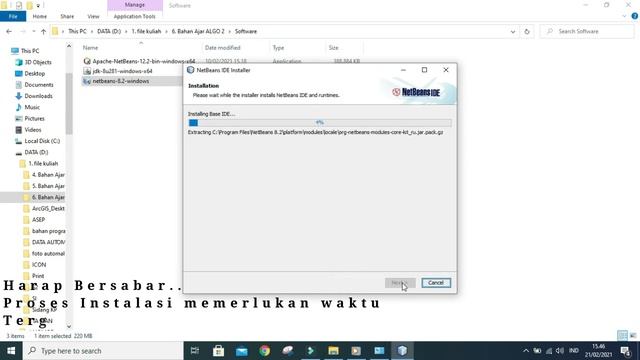Open ICON folder in tree

click(x=34, y=264)
